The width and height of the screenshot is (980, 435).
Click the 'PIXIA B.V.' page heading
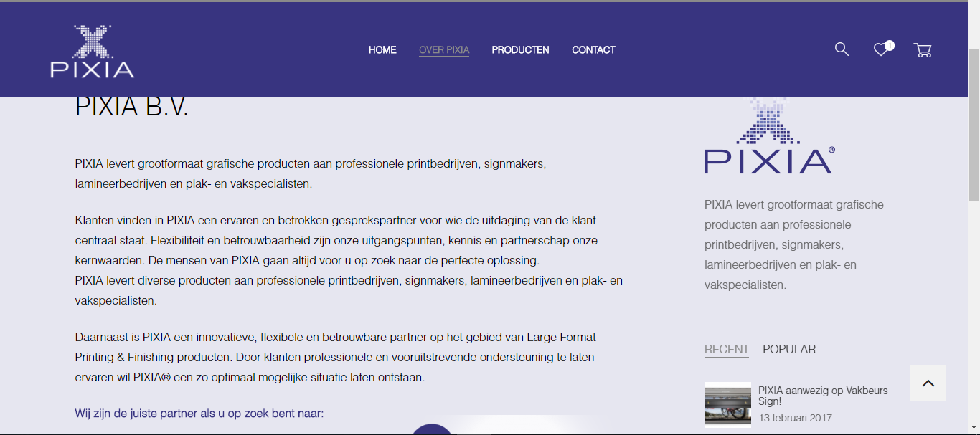pyautogui.click(x=132, y=107)
